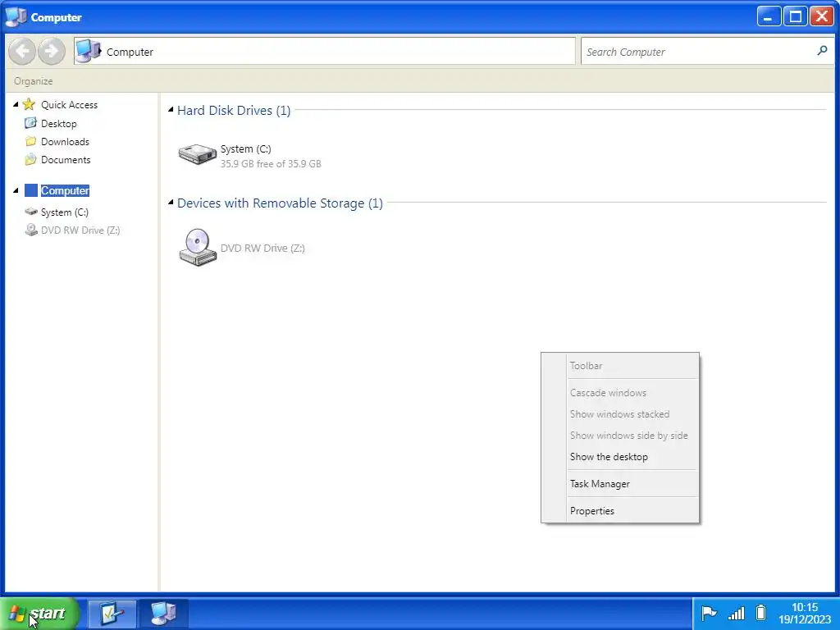
Task: Click Devices with Removable Storage (1) header
Action: [280, 203]
